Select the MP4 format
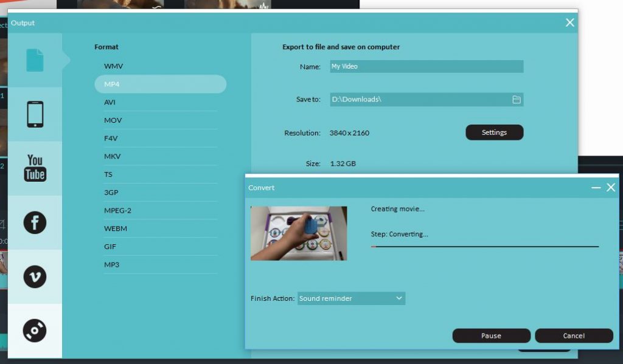This screenshot has width=623, height=364. [x=160, y=84]
